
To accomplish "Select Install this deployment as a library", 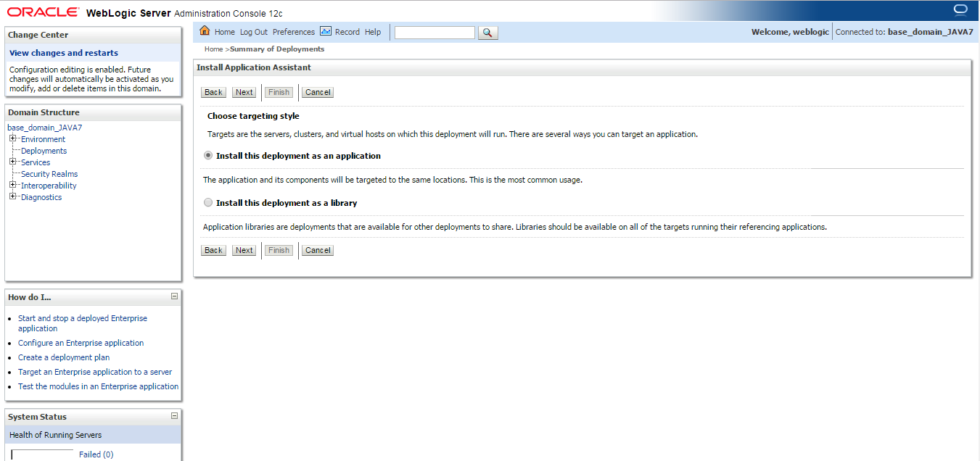I will coord(209,203).
